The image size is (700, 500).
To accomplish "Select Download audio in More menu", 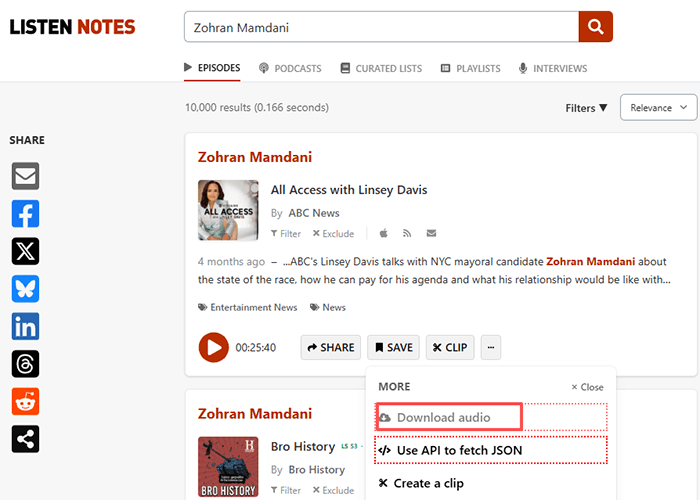I will 491,417.
